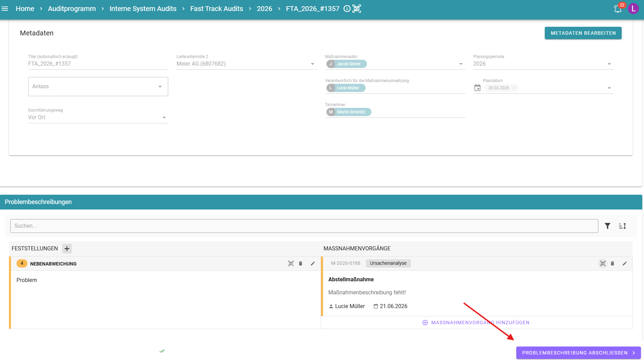Go to Home breadcrumb
Viewport: 644px width, 362px height.
(25, 9)
